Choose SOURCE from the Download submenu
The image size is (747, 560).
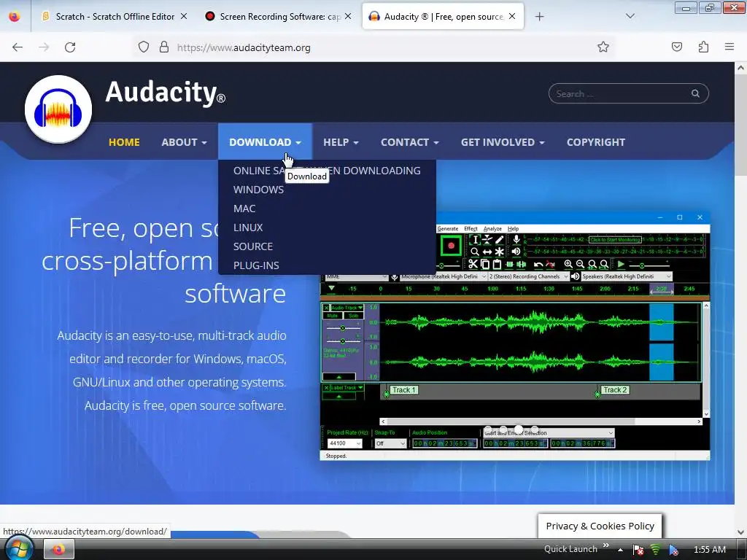pos(253,246)
